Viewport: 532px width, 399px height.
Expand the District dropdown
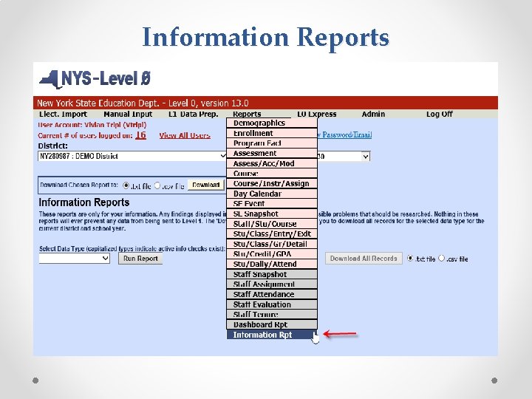click(x=132, y=156)
